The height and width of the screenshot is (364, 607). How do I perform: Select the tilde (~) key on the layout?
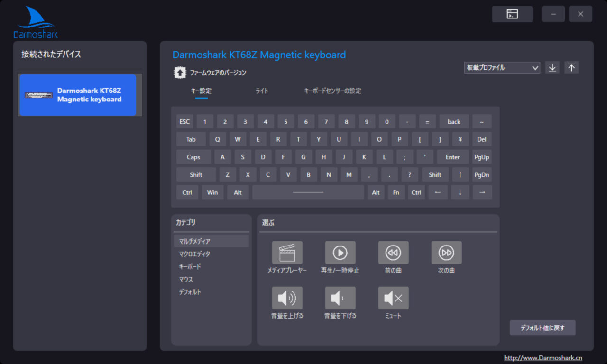pyautogui.click(x=482, y=122)
